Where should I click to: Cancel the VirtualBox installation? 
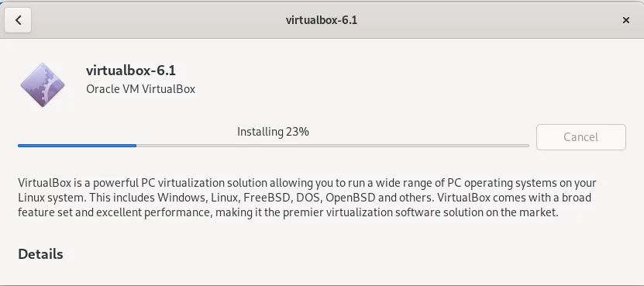(580, 137)
